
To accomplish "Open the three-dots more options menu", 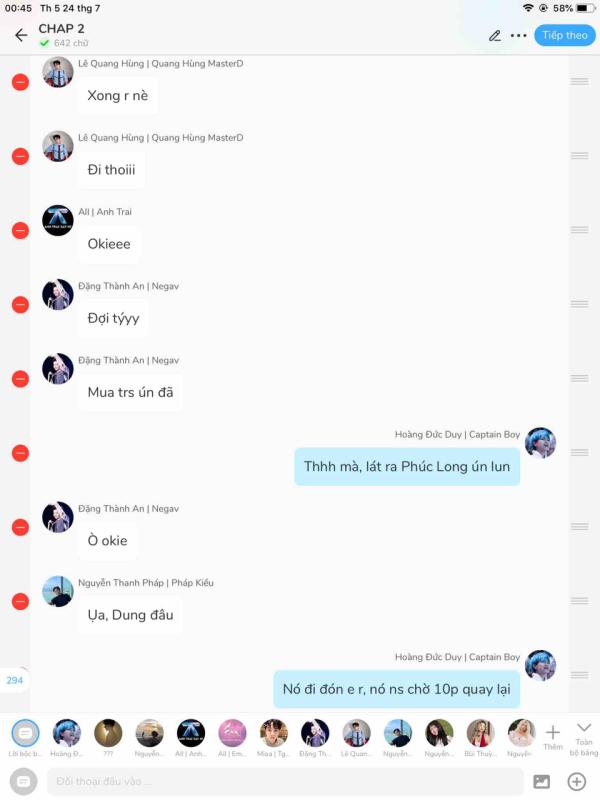I will click(x=518, y=36).
